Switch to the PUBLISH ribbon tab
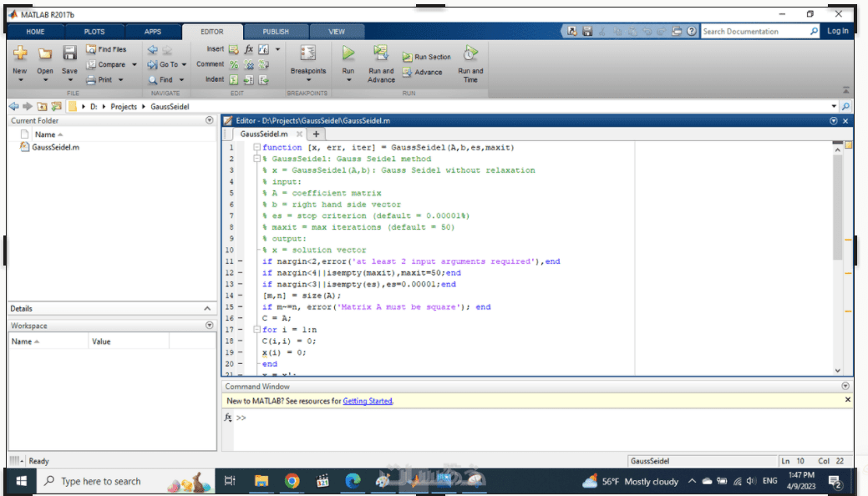 275,32
